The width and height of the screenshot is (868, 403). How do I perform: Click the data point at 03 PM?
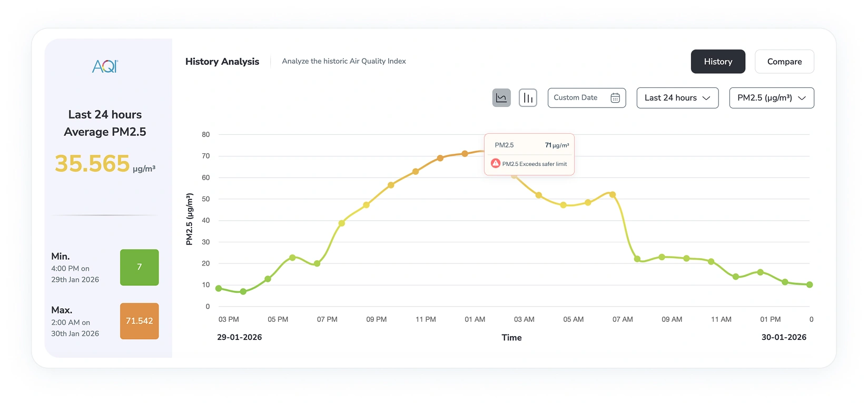coord(219,288)
